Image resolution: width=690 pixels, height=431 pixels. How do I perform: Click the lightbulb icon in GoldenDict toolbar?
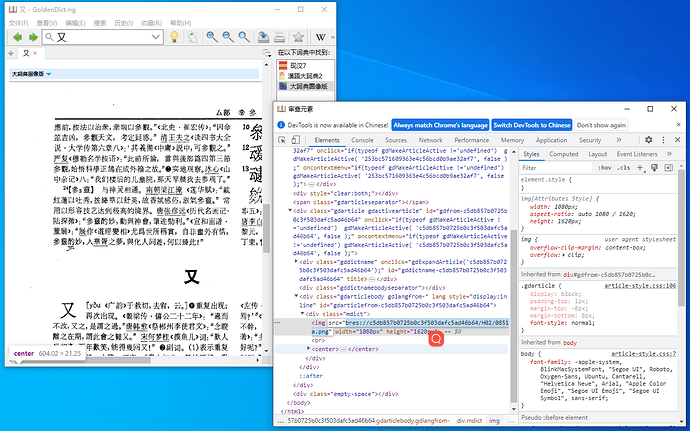(173, 37)
